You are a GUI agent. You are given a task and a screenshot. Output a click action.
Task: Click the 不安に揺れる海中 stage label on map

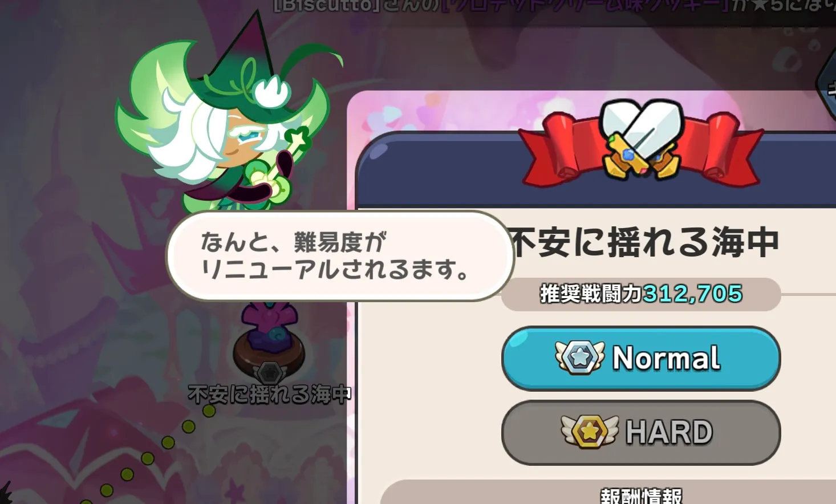click(270, 394)
